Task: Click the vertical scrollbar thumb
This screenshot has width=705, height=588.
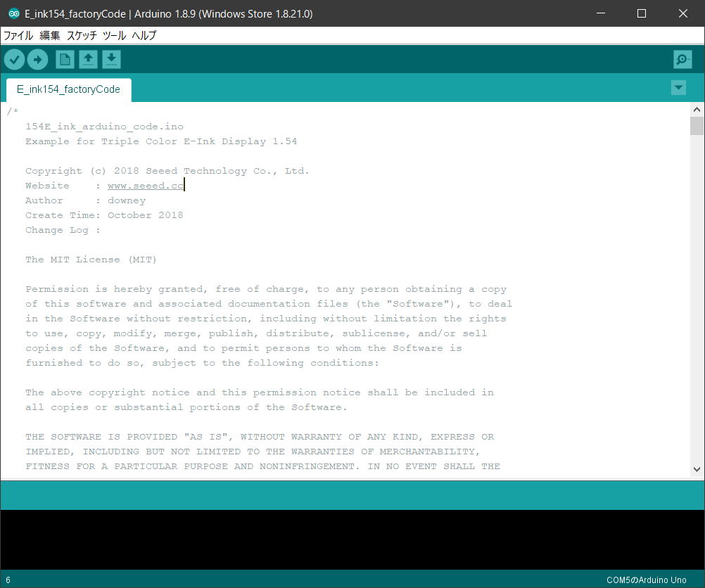Action: 697,126
